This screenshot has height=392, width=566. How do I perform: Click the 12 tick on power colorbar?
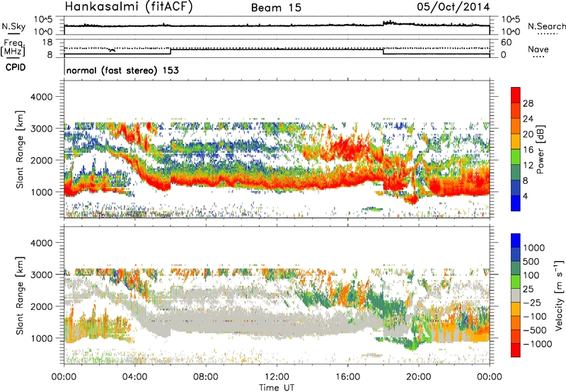pos(528,166)
